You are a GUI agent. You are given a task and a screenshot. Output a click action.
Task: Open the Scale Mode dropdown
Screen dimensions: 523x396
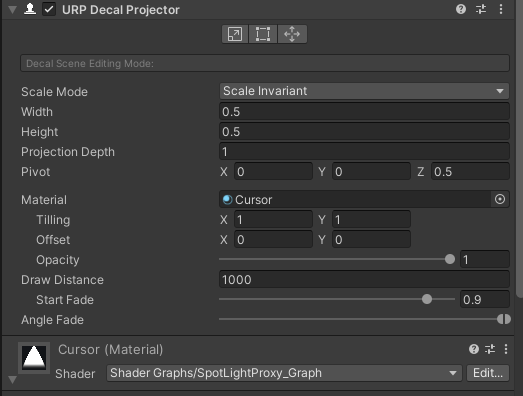pos(364,91)
